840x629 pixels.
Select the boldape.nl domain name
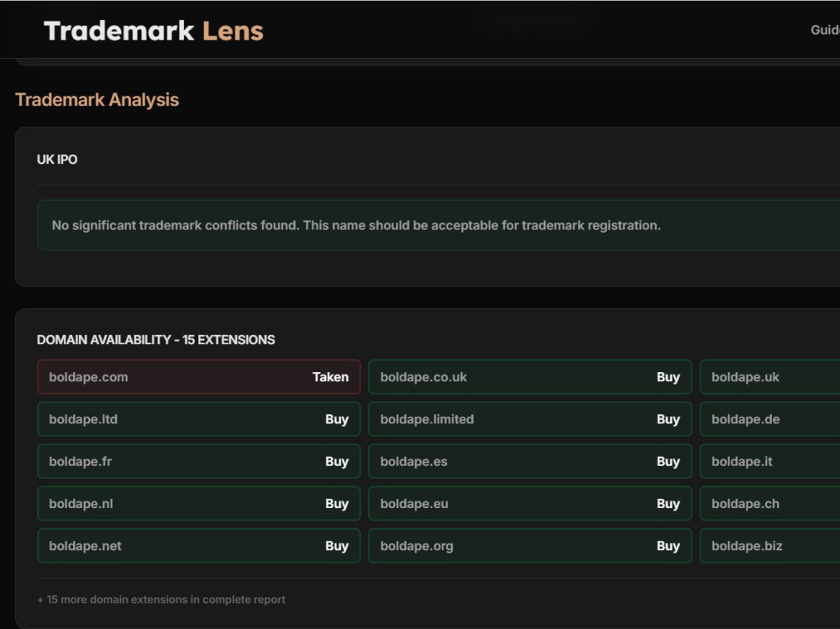pos(81,504)
